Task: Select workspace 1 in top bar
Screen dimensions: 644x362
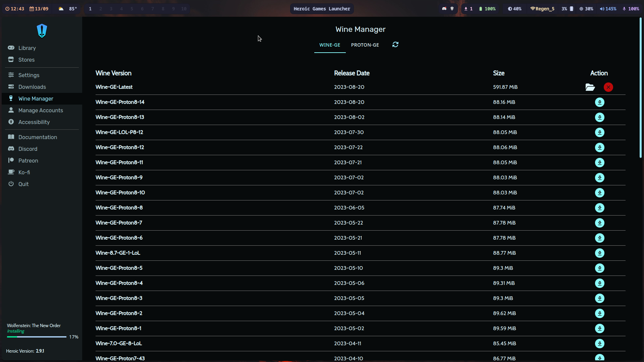Action: click(90, 9)
